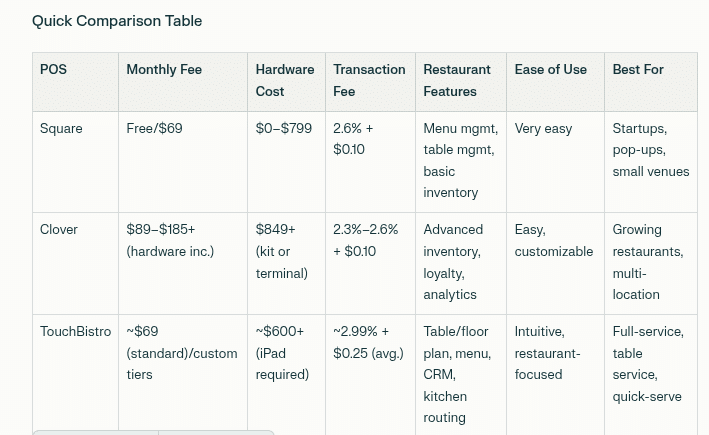This screenshot has width=709, height=435.
Task: Click the Quick Comparison Table heading
Action: pos(117,21)
